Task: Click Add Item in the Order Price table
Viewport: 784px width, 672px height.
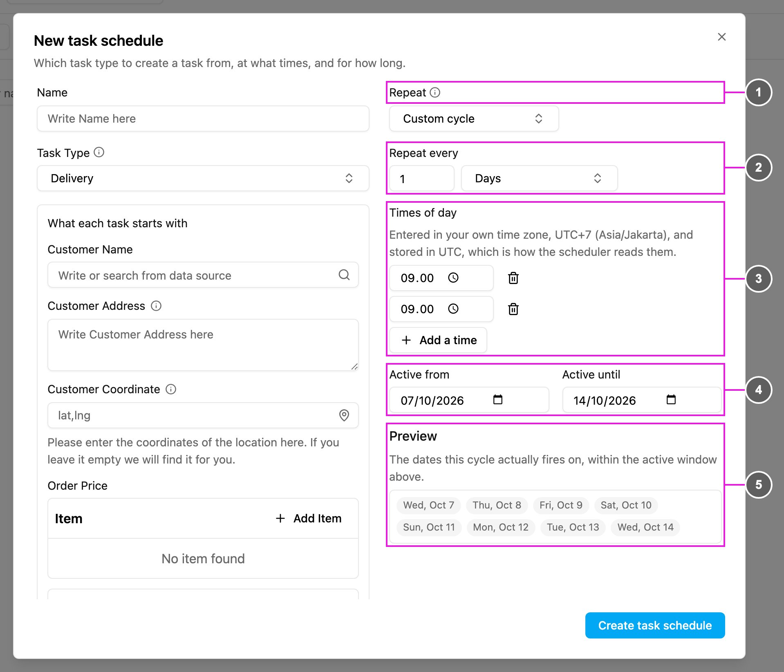Action: (309, 518)
